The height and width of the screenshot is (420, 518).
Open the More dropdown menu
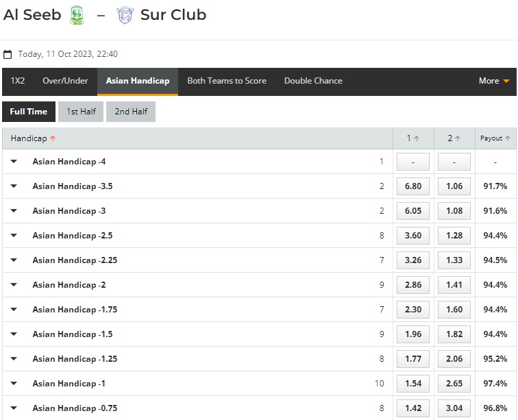[x=494, y=81]
